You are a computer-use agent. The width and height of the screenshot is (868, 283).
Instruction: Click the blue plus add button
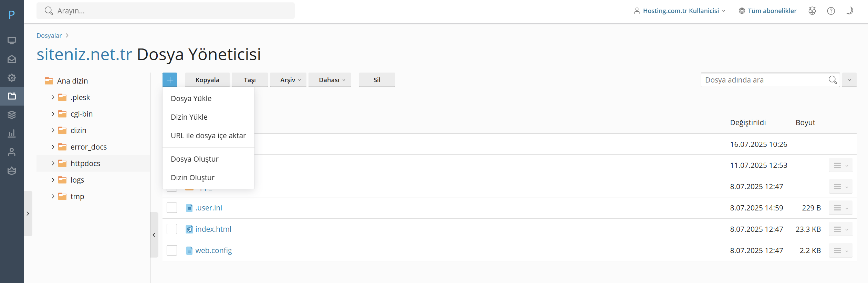click(170, 80)
